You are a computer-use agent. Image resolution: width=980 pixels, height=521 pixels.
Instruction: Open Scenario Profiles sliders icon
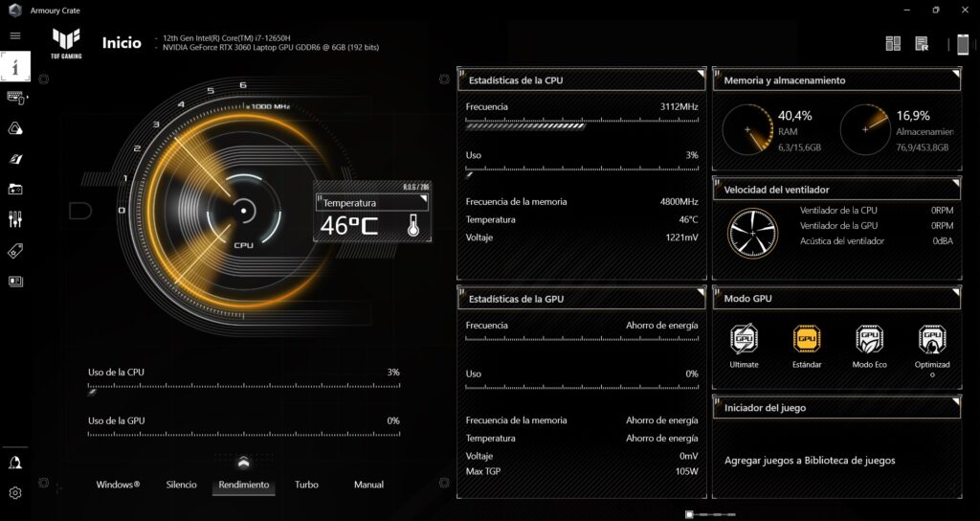pos(15,219)
